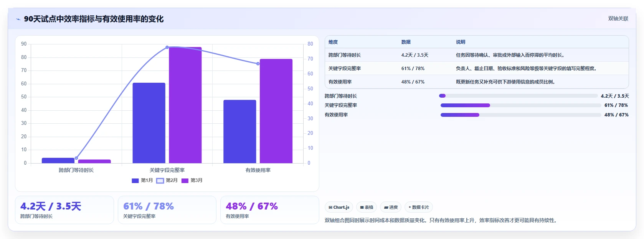
Task: Click the 第3月 bar for 有效使用率
Action: (x=276, y=111)
